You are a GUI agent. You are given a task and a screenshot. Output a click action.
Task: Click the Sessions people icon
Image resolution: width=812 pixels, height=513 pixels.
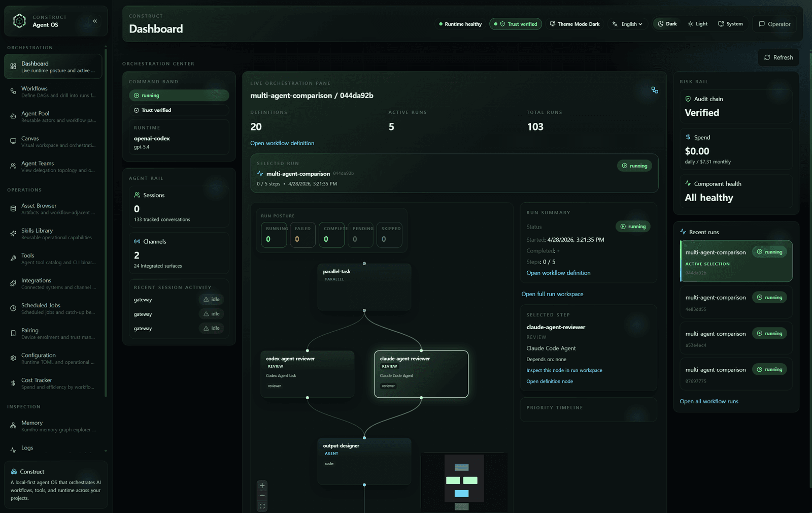tap(137, 195)
